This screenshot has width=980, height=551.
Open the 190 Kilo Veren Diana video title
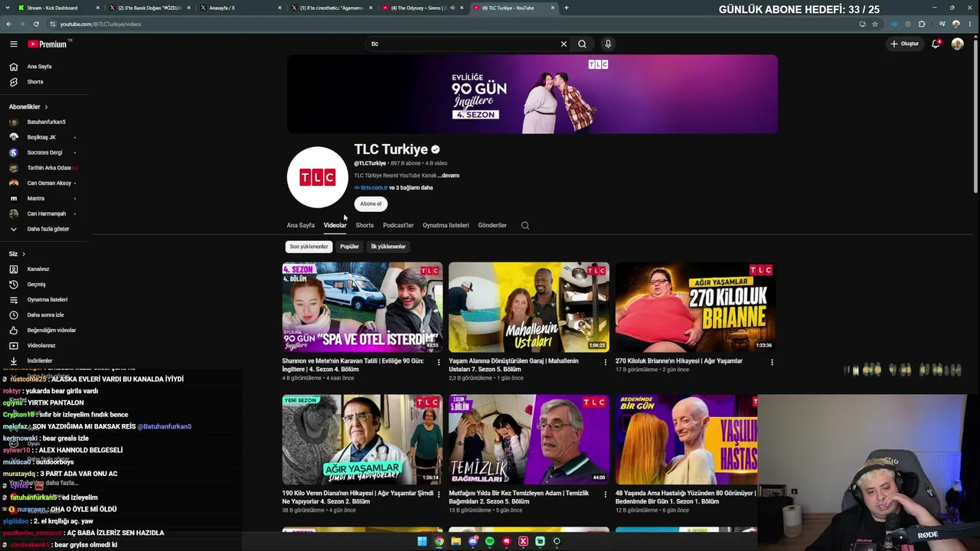[358, 497]
